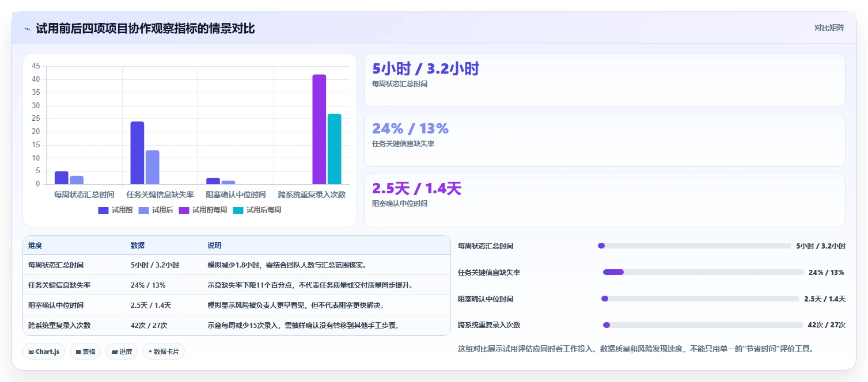Toggle the 试用前每周 legend item

point(203,210)
